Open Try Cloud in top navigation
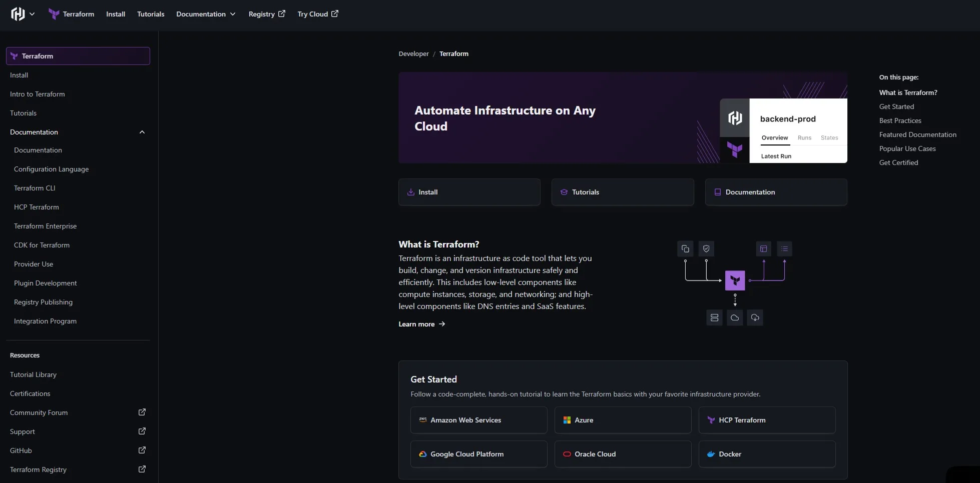The width and height of the screenshot is (980, 483). click(318, 14)
